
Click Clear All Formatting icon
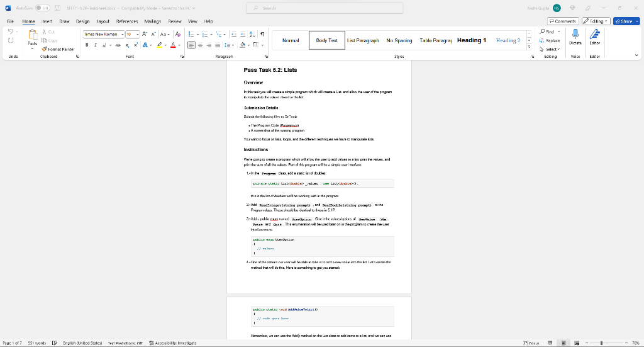pos(178,34)
